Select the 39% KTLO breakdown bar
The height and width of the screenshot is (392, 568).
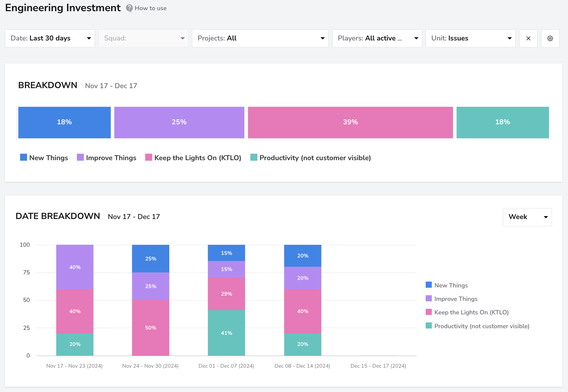350,122
